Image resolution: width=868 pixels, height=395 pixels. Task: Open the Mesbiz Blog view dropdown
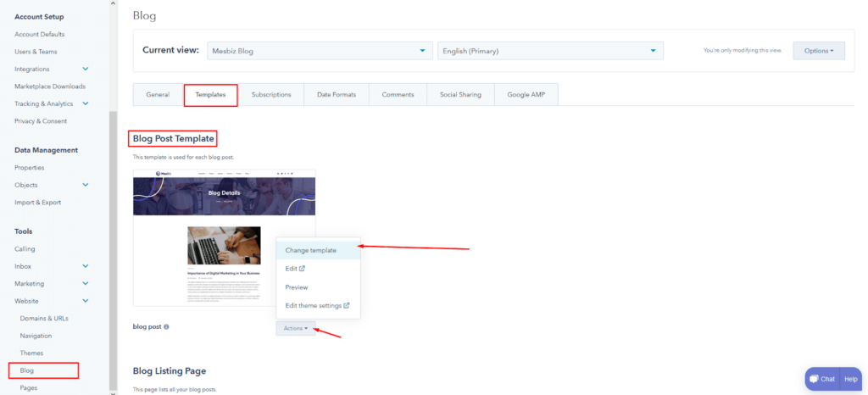320,51
